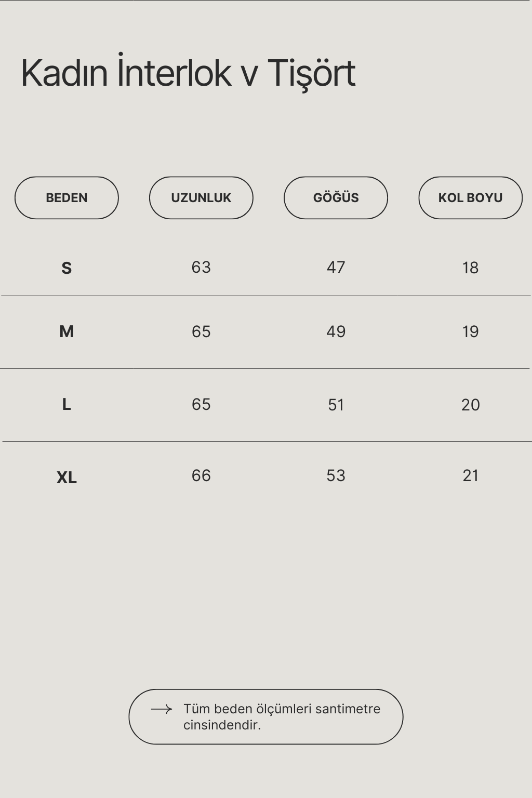This screenshot has width=532, height=798.
Task: Click the length value 63 for size S
Action: click(x=201, y=267)
